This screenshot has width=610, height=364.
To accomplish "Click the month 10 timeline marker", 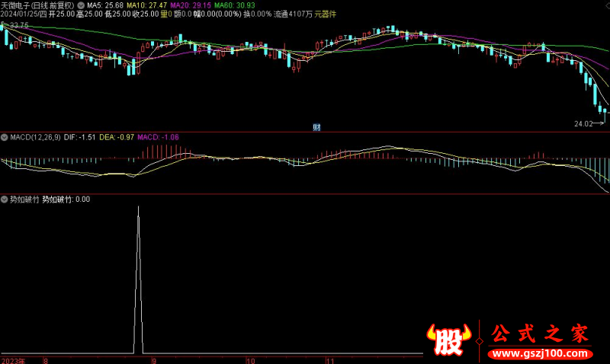I will (251, 361).
